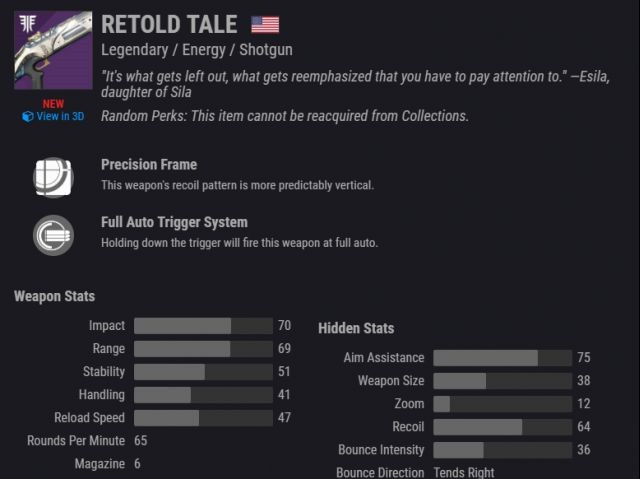Click the Bounce Intensity stat bar
Screen dimensions: 640x479
pos(502,450)
